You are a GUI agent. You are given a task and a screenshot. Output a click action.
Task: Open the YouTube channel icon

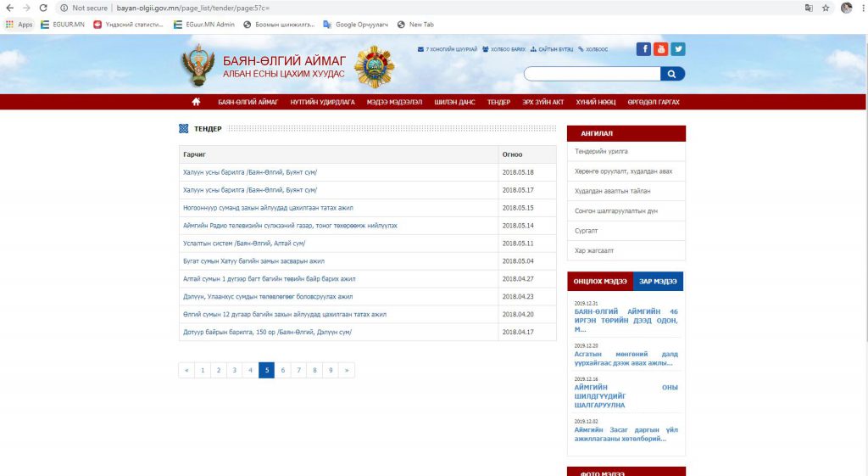click(x=661, y=49)
